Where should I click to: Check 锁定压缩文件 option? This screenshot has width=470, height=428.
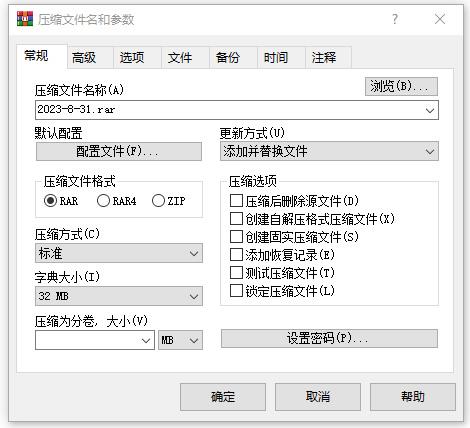pos(236,291)
